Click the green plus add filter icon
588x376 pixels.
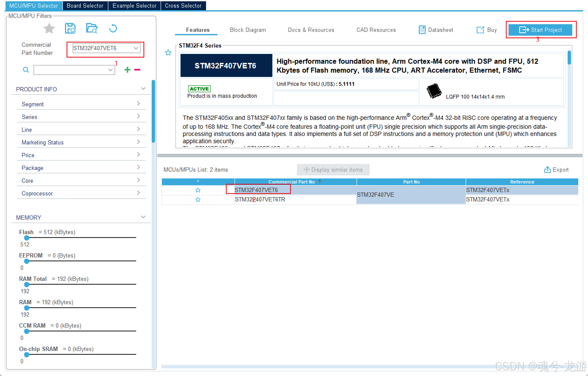(x=127, y=70)
